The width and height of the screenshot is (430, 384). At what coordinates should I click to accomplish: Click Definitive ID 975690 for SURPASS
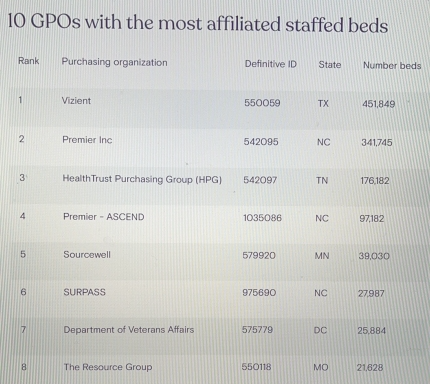259,293
